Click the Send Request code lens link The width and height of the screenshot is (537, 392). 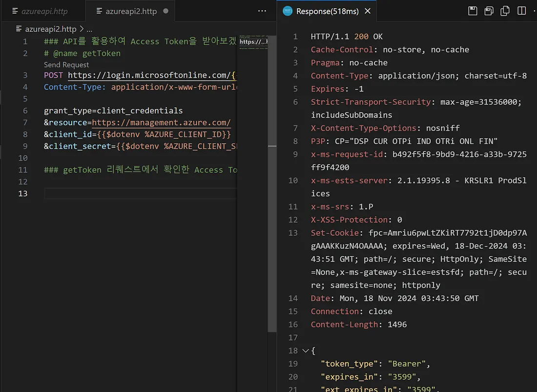click(x=66, y=64)
